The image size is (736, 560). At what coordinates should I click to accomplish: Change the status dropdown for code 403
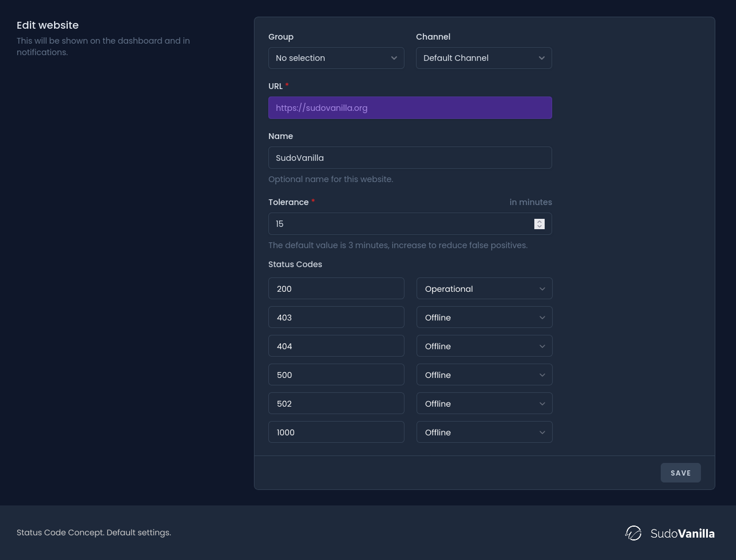coord(484,318)
